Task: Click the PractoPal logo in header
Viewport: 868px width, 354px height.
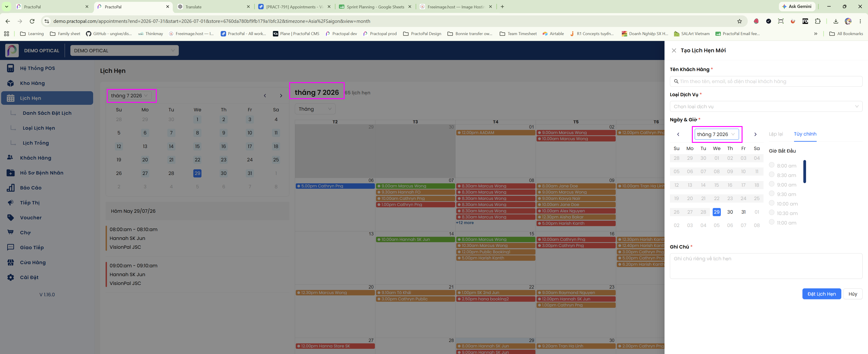Action: (12, 50)
